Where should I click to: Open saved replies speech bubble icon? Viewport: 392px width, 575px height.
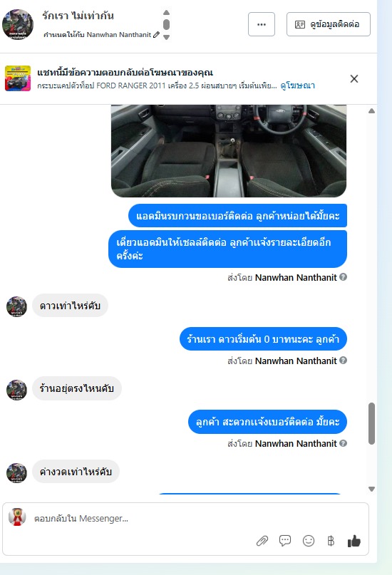click(x=285, y=541)
